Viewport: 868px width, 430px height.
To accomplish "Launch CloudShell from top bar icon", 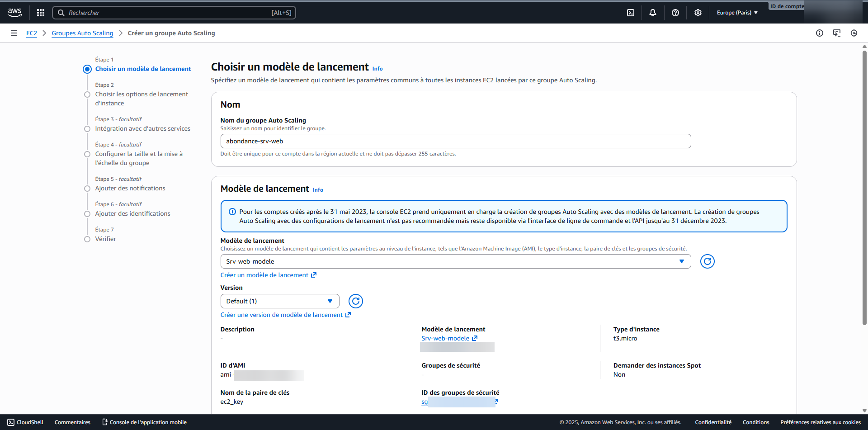I will pos(631,13).
